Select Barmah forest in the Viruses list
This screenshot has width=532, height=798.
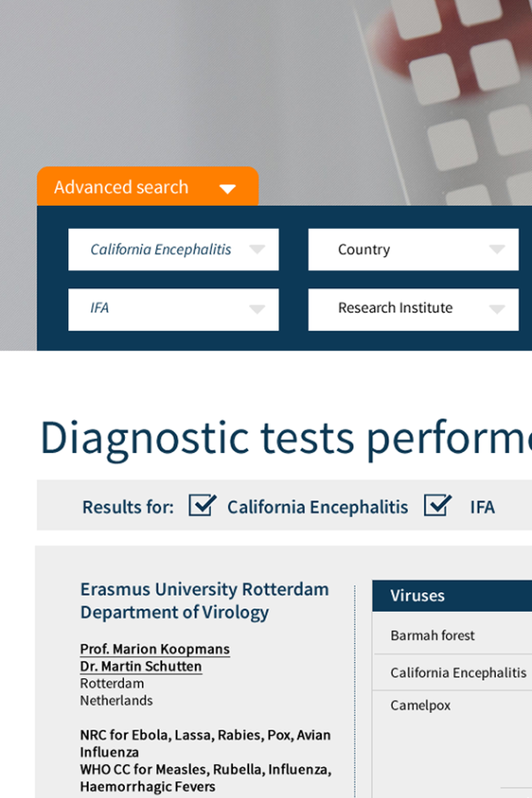click(x=433, y=636)
